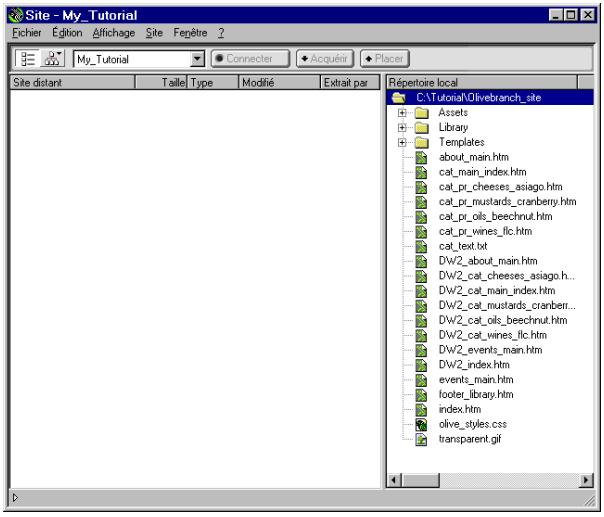
Task: Click the footer_library.htm file icon
Action: click(x=421, y=395)
